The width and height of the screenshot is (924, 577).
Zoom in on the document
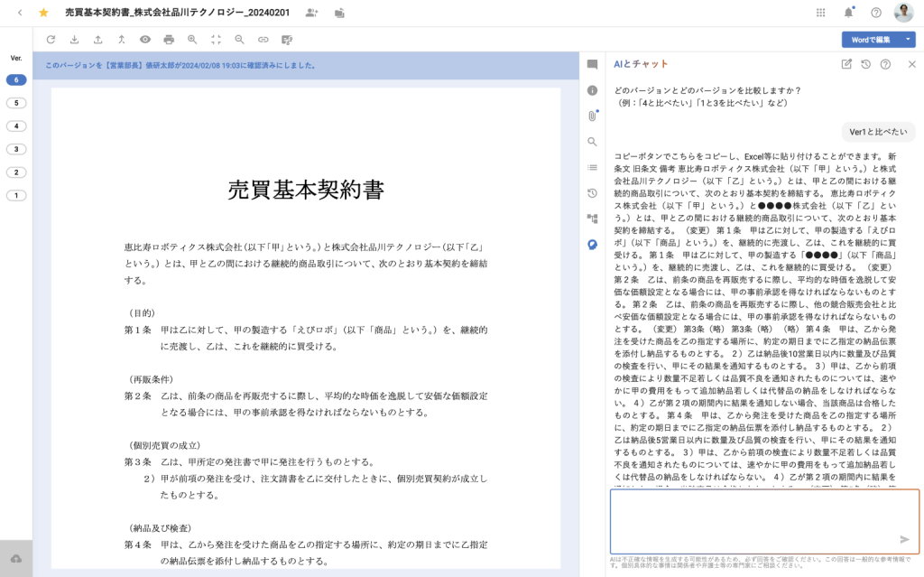192,40
